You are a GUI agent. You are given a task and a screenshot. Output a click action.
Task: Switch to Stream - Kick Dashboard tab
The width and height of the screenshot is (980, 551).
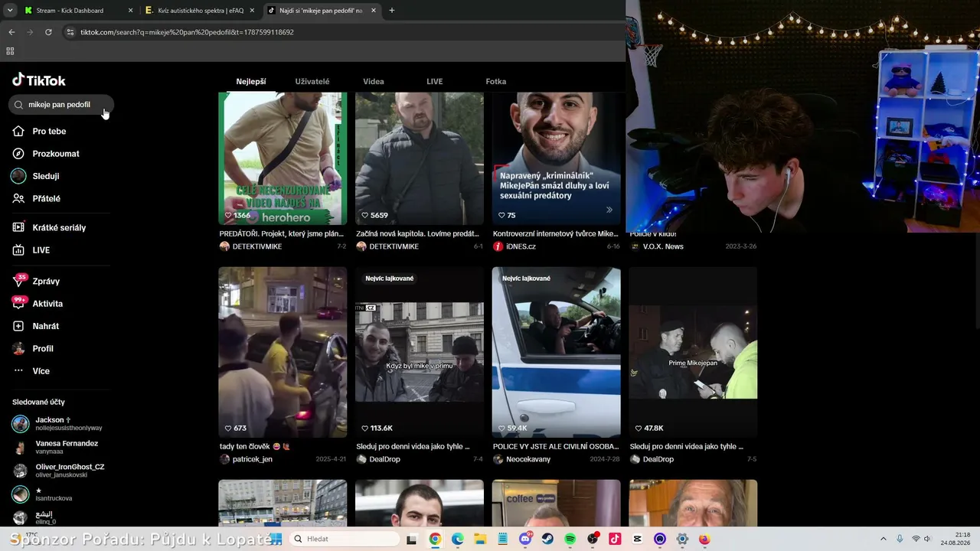(77, 11)
